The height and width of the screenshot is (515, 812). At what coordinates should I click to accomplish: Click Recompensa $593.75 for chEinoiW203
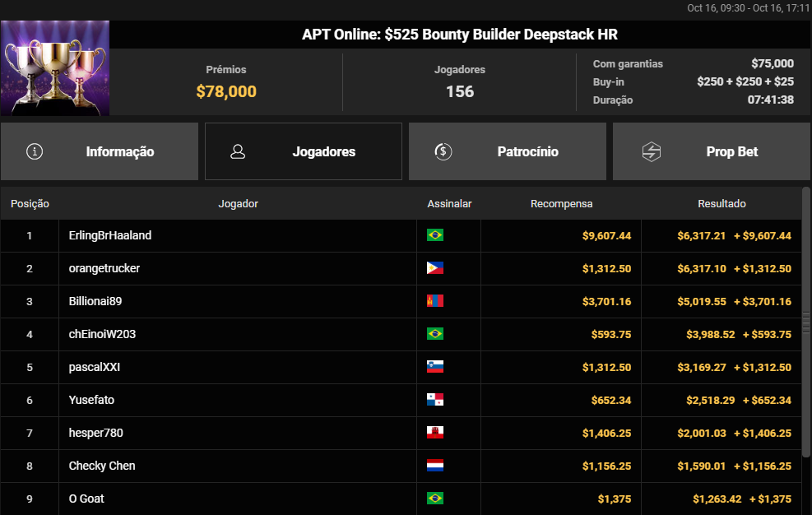click(x=611, y=334)
